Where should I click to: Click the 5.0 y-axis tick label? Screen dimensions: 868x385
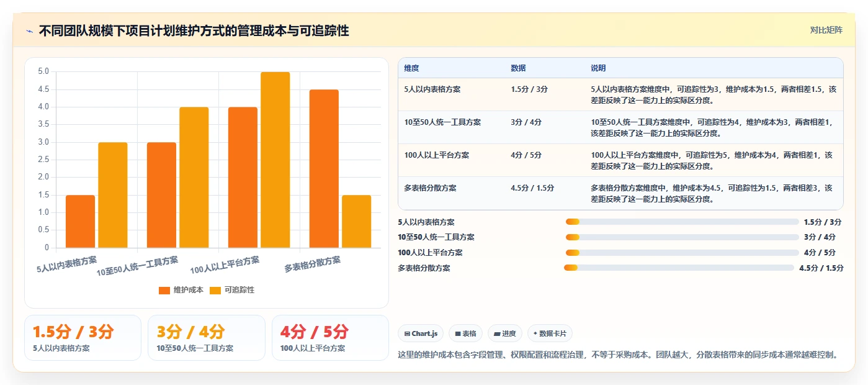coord(43,71)
